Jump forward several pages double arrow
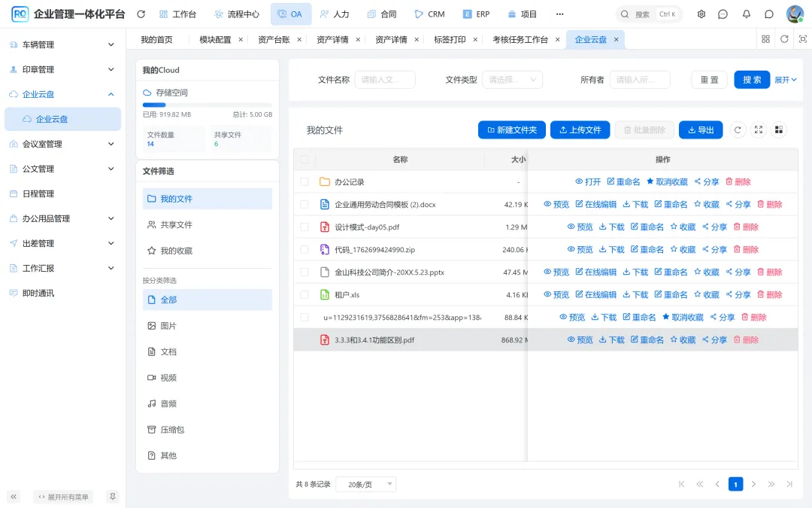Screen dimensions: 812x508 coord(771,484)
